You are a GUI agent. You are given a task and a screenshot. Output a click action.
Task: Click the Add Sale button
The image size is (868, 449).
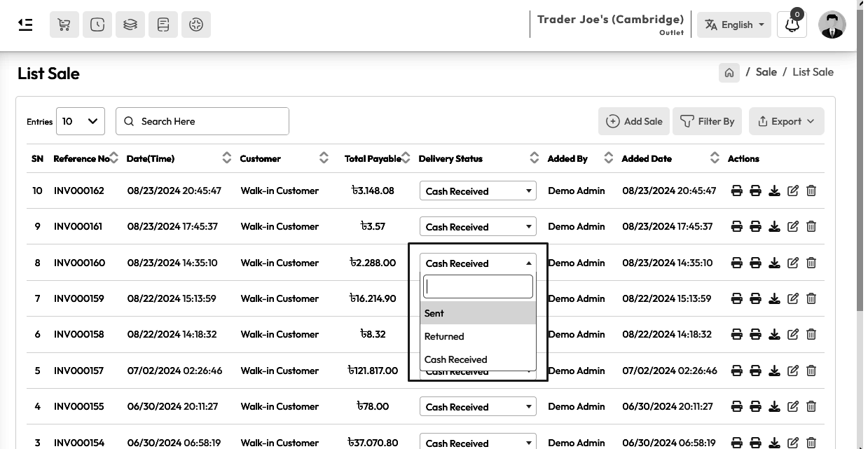634,121
